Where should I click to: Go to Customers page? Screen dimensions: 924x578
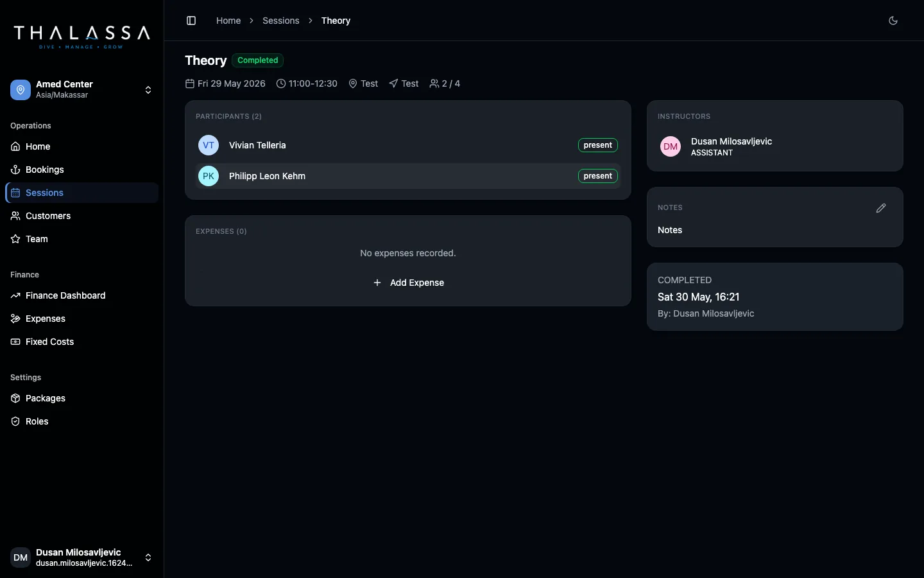[x=81, y=216]
